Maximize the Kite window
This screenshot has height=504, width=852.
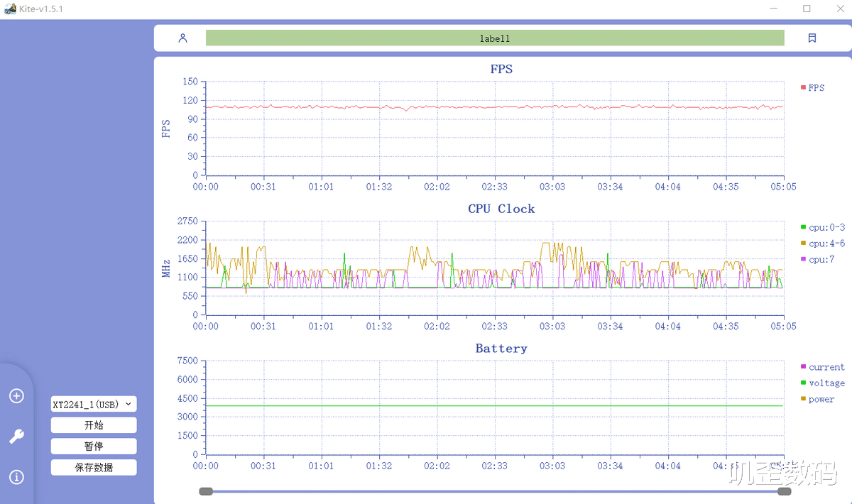[x=807, y=9]
